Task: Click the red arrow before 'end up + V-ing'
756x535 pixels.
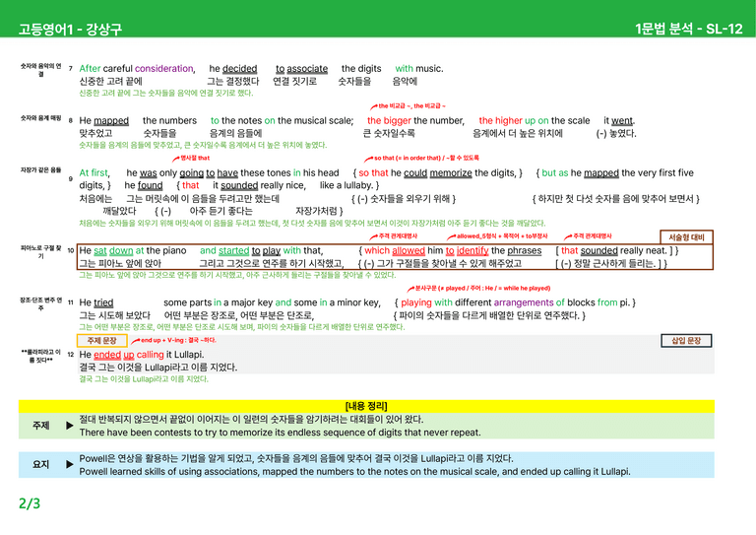Action: [x=136, y=341]
